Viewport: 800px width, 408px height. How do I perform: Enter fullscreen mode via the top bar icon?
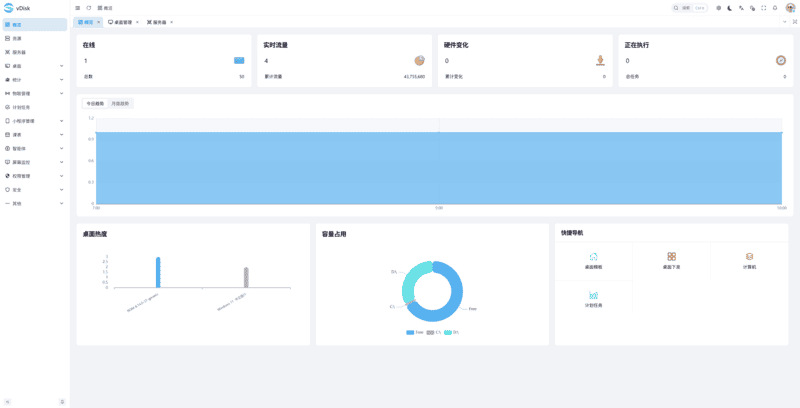tap(764, 8)
